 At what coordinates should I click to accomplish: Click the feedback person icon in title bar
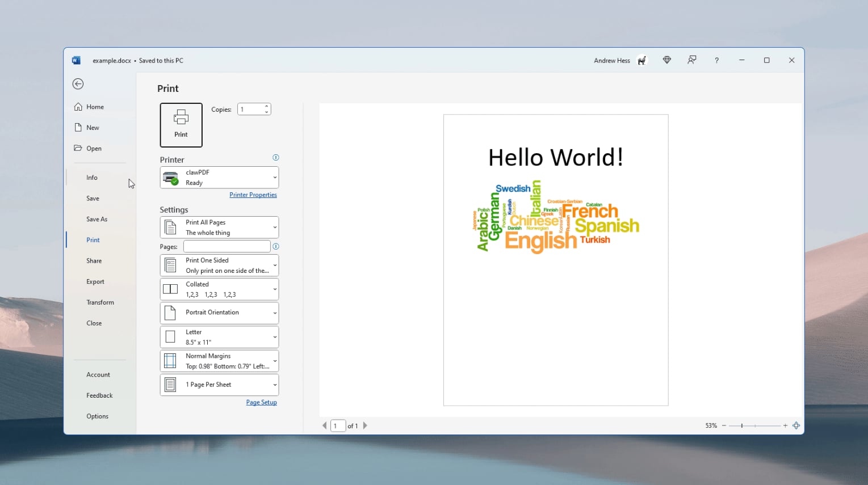(x=692, y=60)
